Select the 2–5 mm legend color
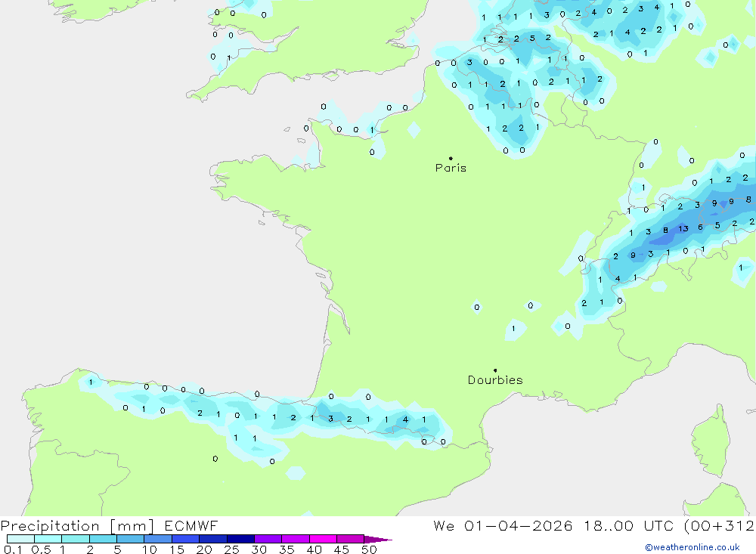The image size is (756, 554). [103, 539]
